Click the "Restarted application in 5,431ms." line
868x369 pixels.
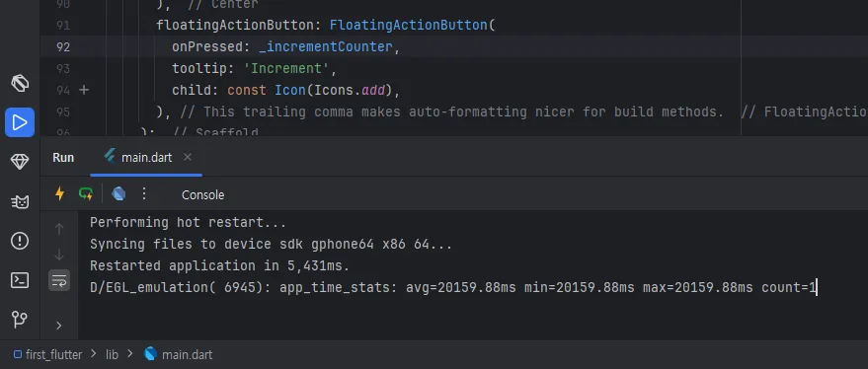220,265
